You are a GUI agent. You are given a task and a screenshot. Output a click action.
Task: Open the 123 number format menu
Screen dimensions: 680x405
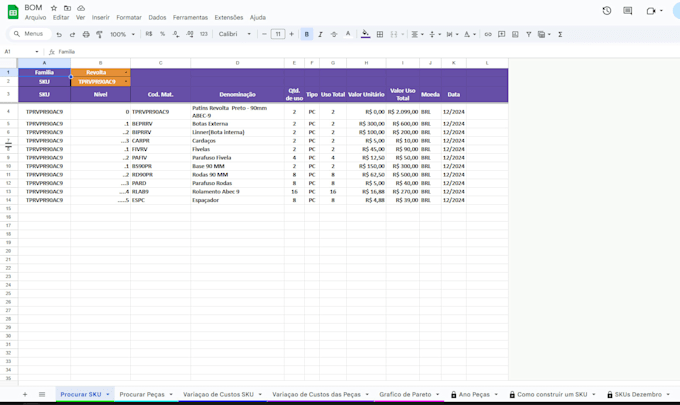point(203,34)
